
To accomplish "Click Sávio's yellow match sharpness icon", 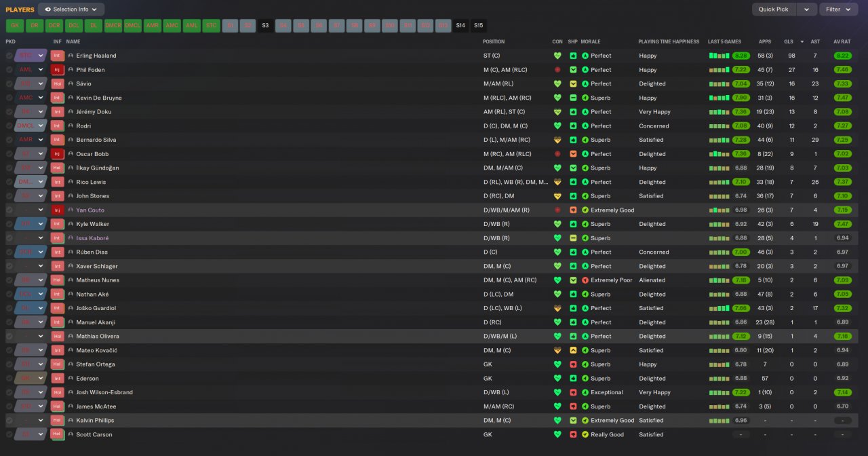I will click(x=573, y=83).
